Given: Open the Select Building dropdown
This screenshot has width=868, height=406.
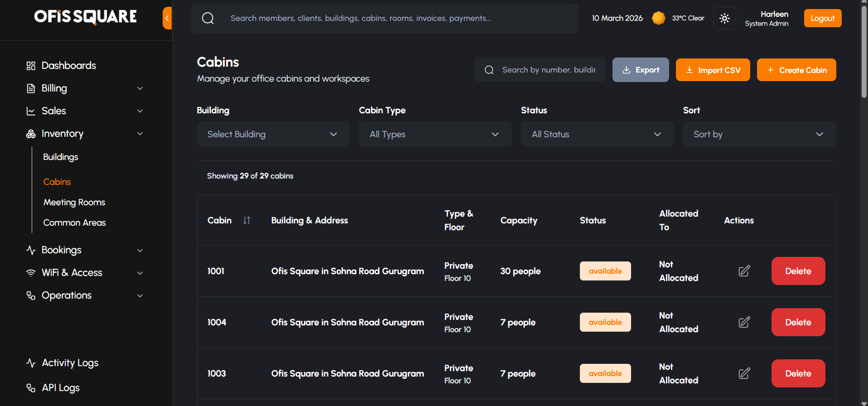Looking at the screenshot, I should (x=273, y=134).
